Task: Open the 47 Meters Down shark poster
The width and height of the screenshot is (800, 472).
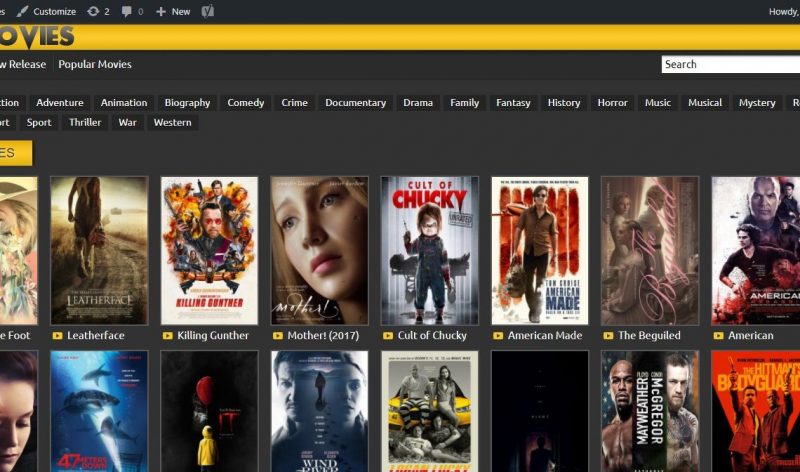Action: (99, 411)
